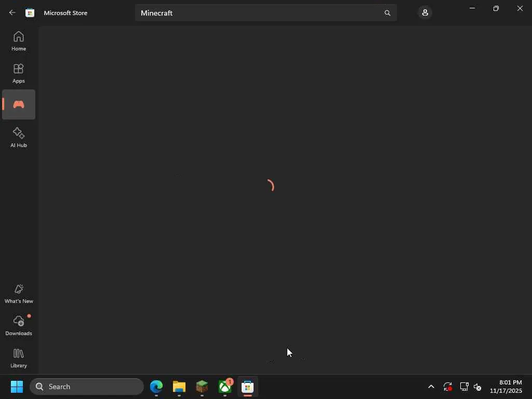Viewport: 532px width, 399px height.
Task: Click the Microsoft Store logo icon
Action: (30, 13)
